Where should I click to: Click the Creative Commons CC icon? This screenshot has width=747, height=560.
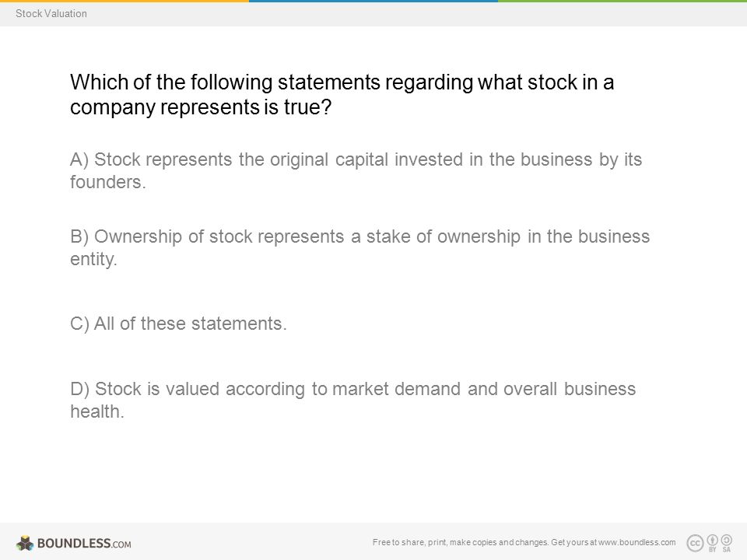click(x=695, y=543)
